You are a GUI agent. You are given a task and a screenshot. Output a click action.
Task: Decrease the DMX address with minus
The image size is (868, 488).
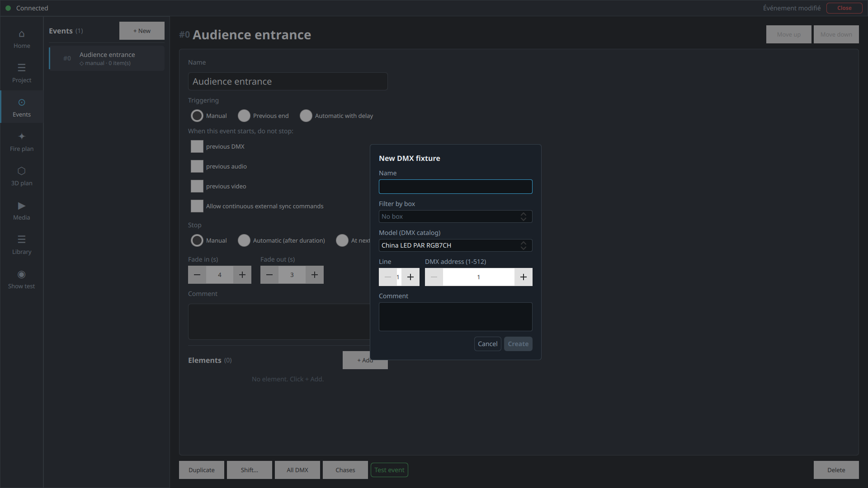pyautogui.click(x=434, y=277)
